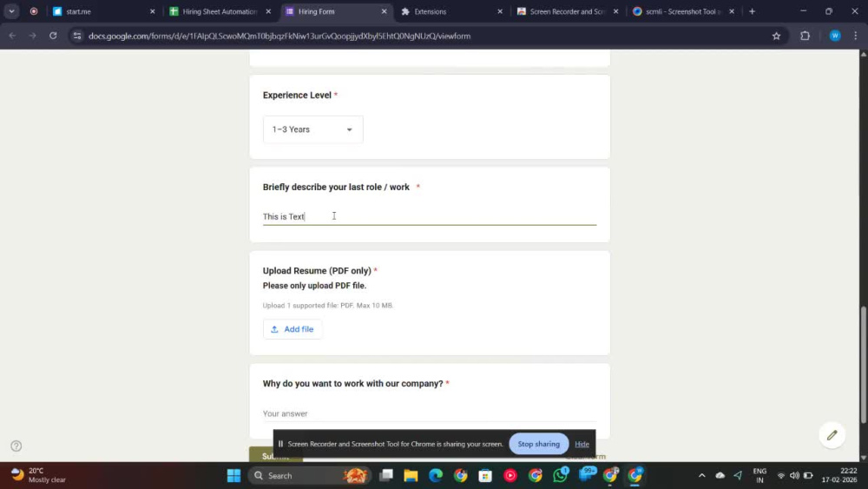Click the battery status tray icon
868x489 pixels.
tap(808, 475)
